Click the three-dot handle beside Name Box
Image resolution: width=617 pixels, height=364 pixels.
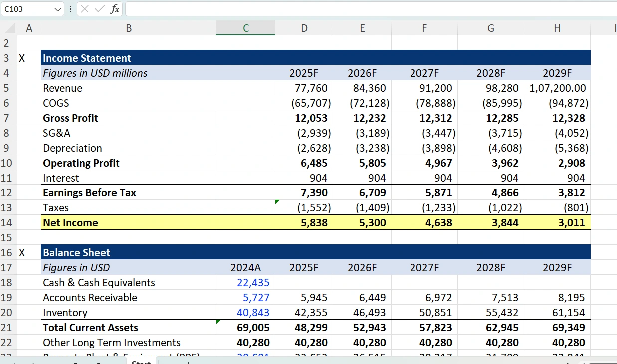pos(70,9)
